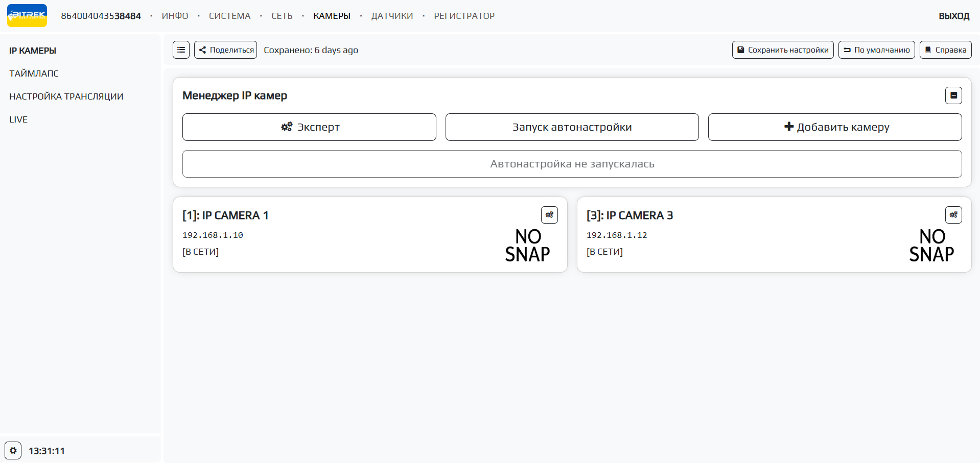Reset settings to default

876,50
